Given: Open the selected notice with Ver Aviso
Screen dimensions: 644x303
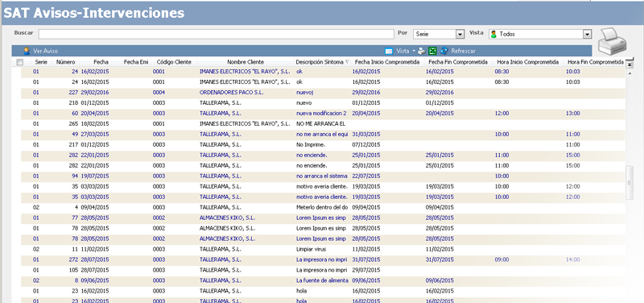Looking at the screenshot, I should 41,51.
